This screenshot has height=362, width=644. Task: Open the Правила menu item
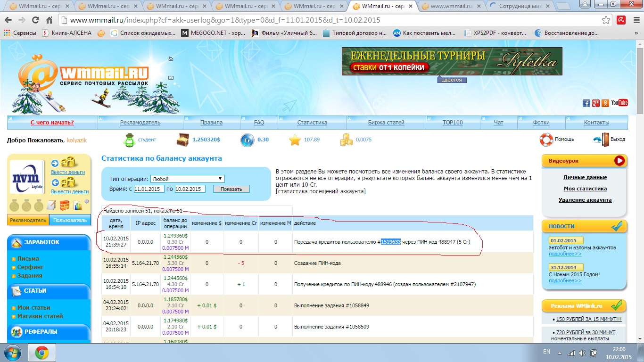(211, 123)
